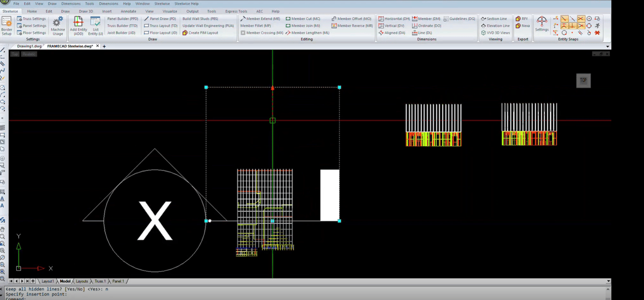Switch to Drawing1.dwg document tab
This screenshot has height=300, width=644.
click(x=29, y=46)
